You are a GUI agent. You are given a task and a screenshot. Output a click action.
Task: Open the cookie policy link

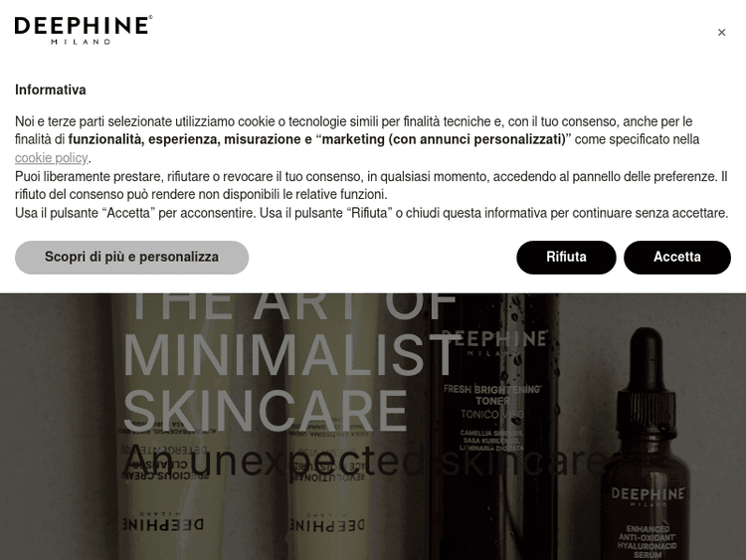52,157
